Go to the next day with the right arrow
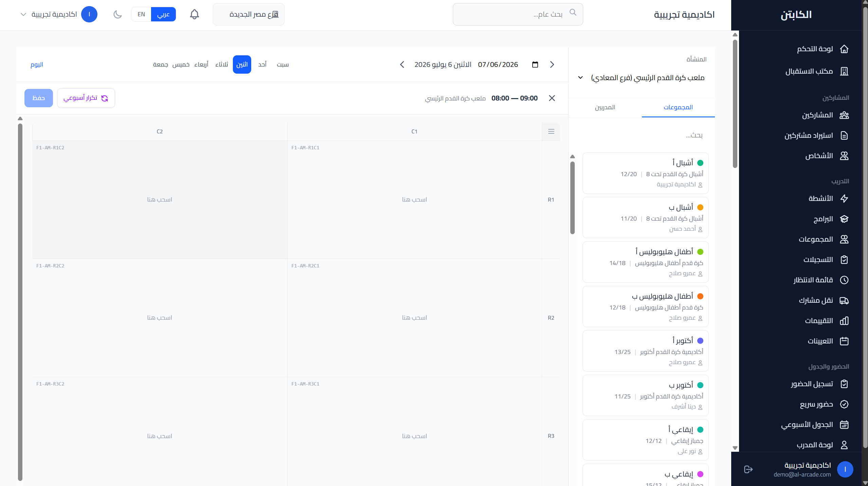 pyautogui.click(x=552, y=64)
